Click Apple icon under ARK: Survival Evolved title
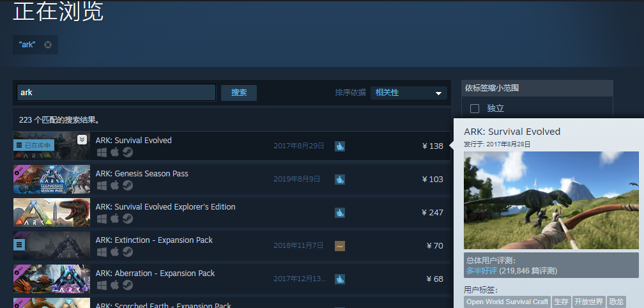The height and width of the screenshot is (308, 644). coord(114,152)
